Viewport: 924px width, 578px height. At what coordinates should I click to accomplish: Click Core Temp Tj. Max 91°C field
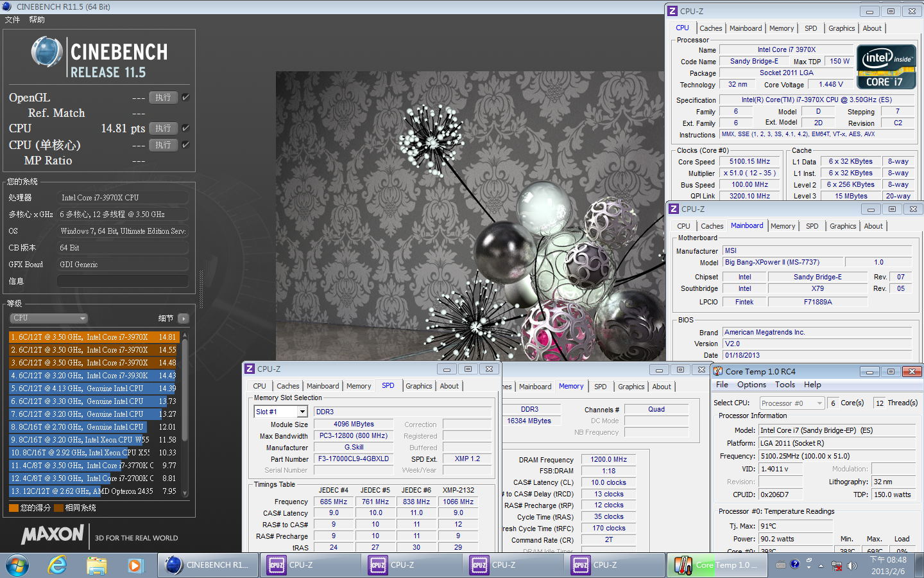coord(797,526)
